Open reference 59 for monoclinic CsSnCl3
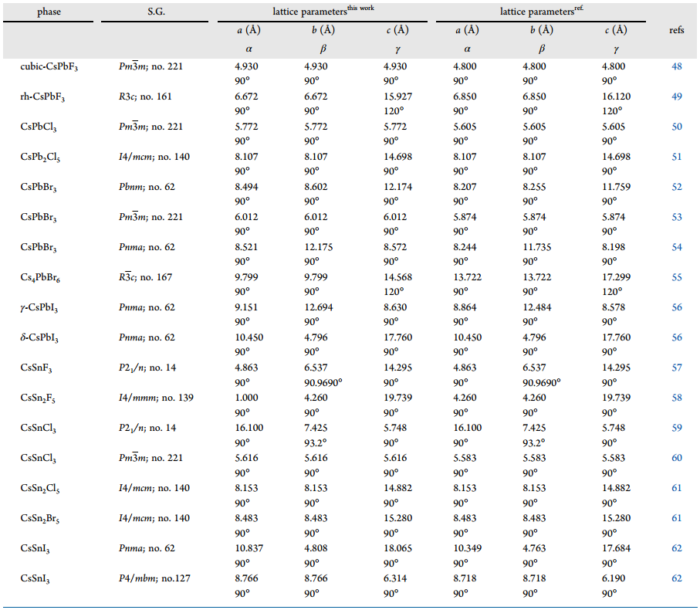 [x=677, y=428]
